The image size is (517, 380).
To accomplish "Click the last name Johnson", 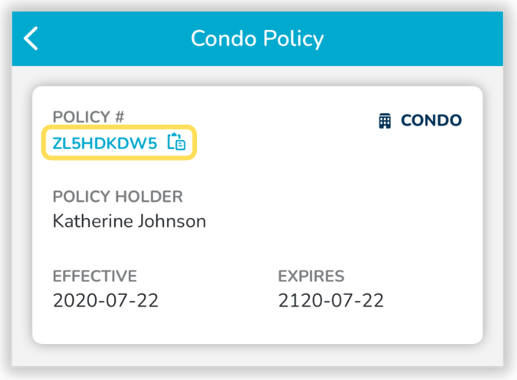I will [172, 221].
